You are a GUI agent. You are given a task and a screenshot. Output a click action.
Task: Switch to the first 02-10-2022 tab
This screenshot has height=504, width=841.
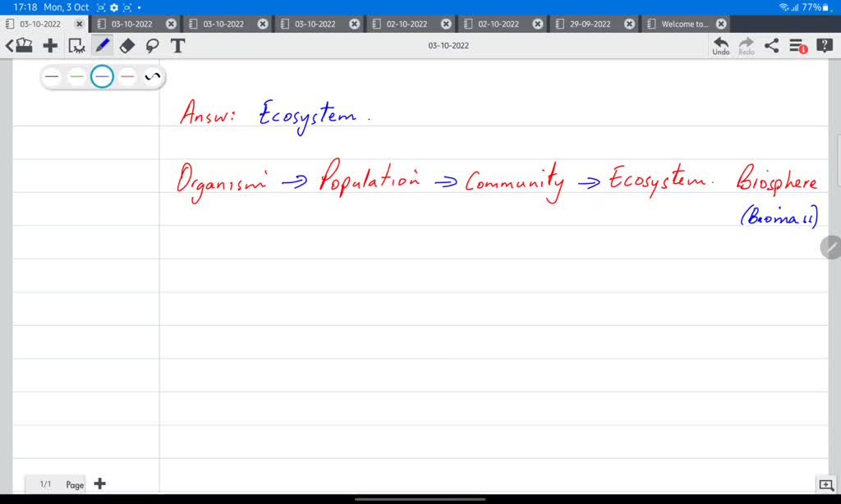407,24
